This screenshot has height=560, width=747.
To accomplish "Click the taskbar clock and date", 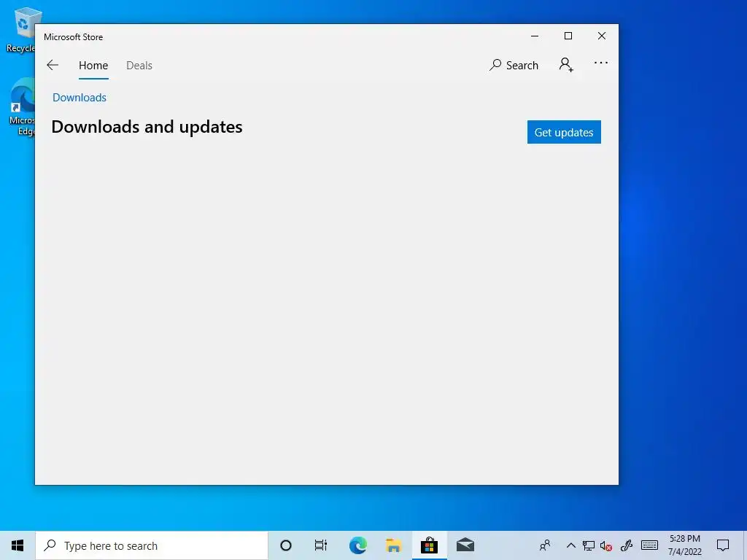I will (684, 545).
